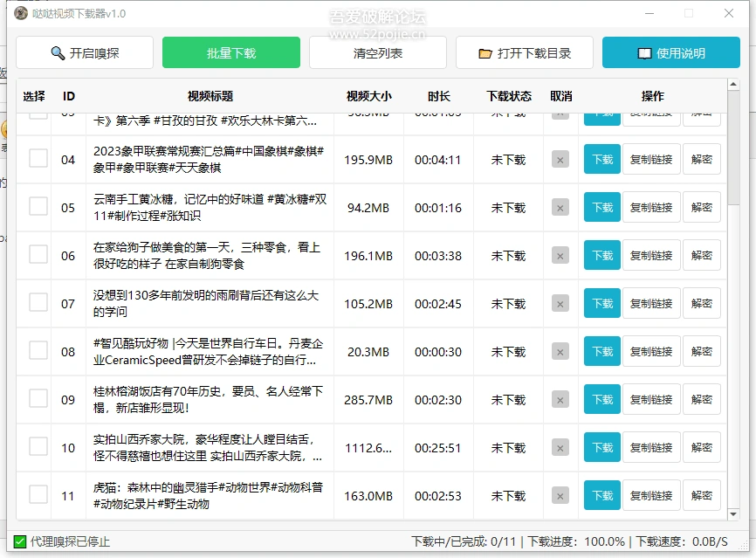Decrypt video 07 using 解密 button
Screen dimensions: 756x558
point(702,304)
